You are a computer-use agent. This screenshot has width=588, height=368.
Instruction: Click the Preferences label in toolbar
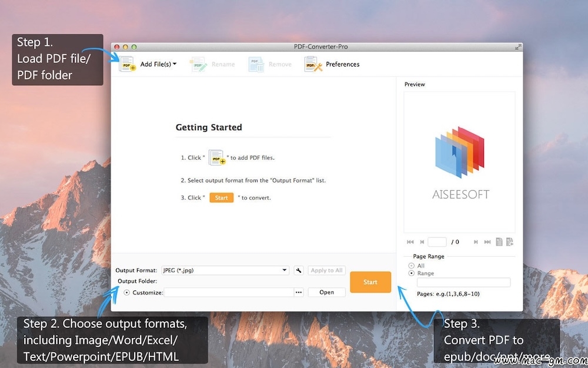(342, 64)
